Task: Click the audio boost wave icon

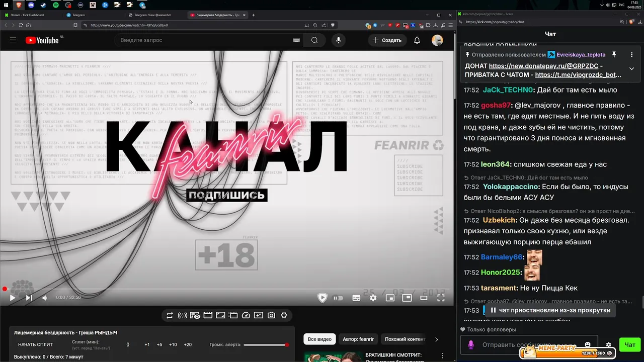Action: tap(182, 315)
